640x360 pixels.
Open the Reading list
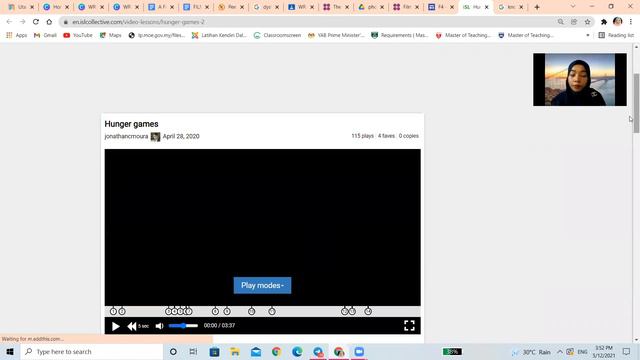(x=616, y=36)
